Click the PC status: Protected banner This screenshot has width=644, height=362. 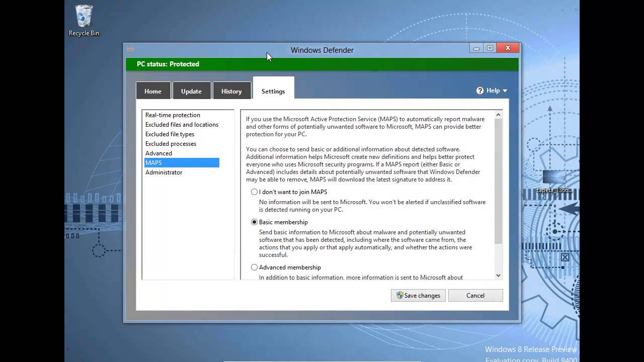(322, 64)
